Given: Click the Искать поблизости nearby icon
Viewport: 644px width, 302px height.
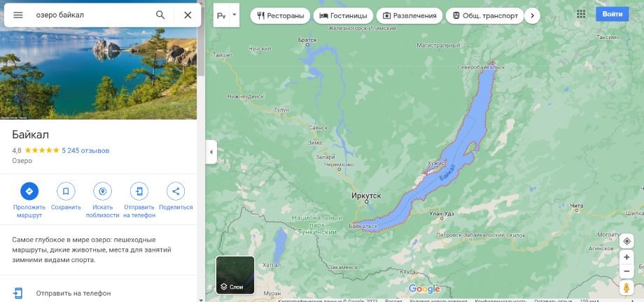Looking at the screenshot, I should [102, 192].
